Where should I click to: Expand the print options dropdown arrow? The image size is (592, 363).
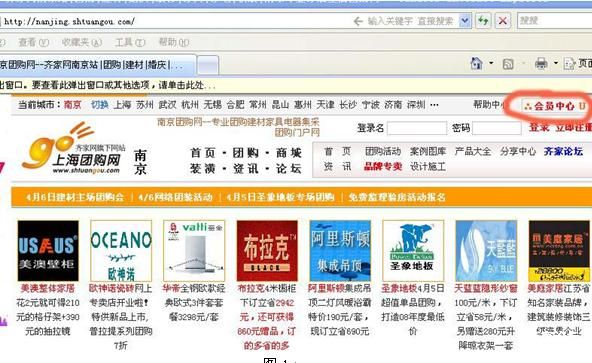(x=556, y=63)
